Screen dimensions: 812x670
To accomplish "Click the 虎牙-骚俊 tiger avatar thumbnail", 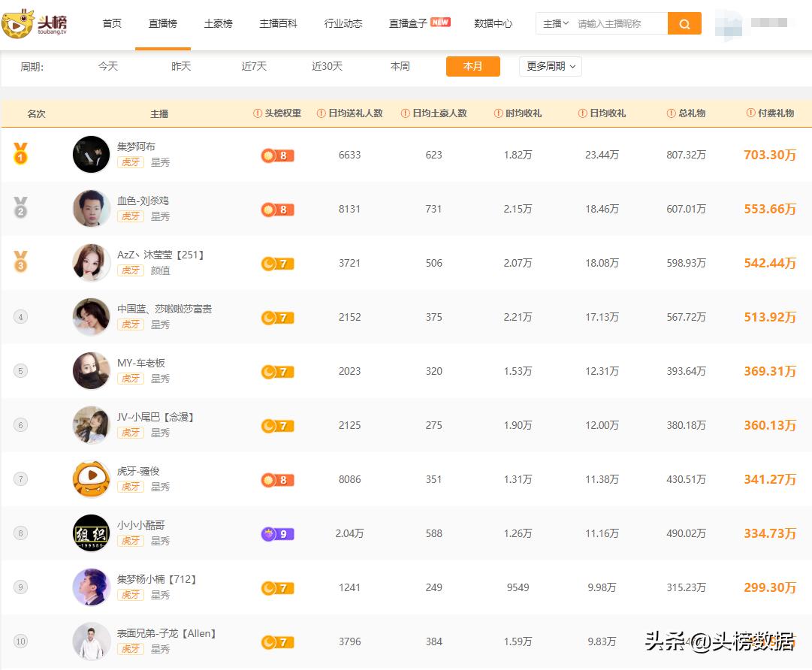I will (x=92, y=479).
